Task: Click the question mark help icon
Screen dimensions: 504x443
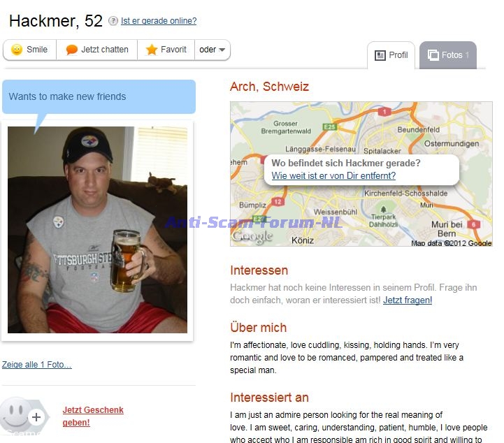Action: tap(113, 21)
